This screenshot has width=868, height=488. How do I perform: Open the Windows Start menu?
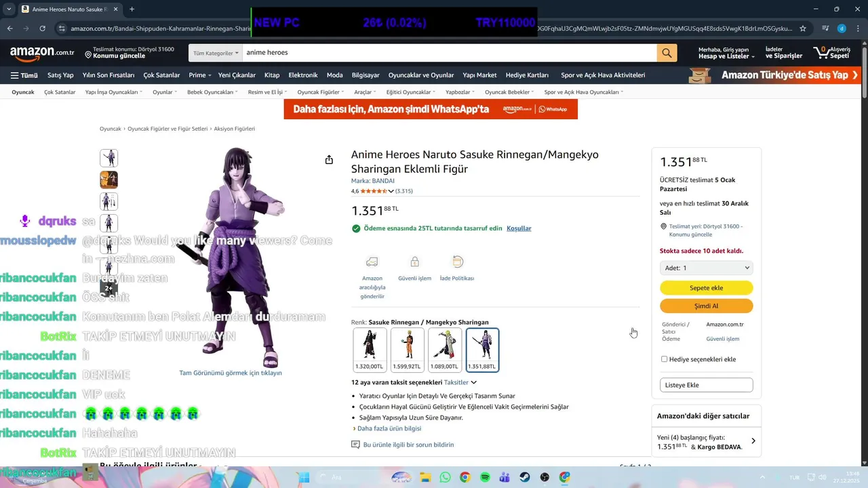[304, 477]
